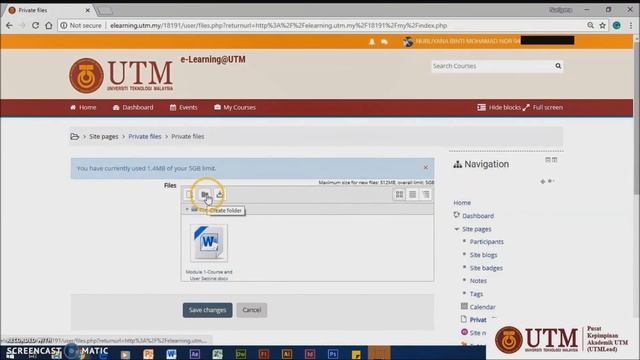Hide the Navigation block using its first header icon
640x360 pixels.
pyautogui.click(x=548, y=160)
